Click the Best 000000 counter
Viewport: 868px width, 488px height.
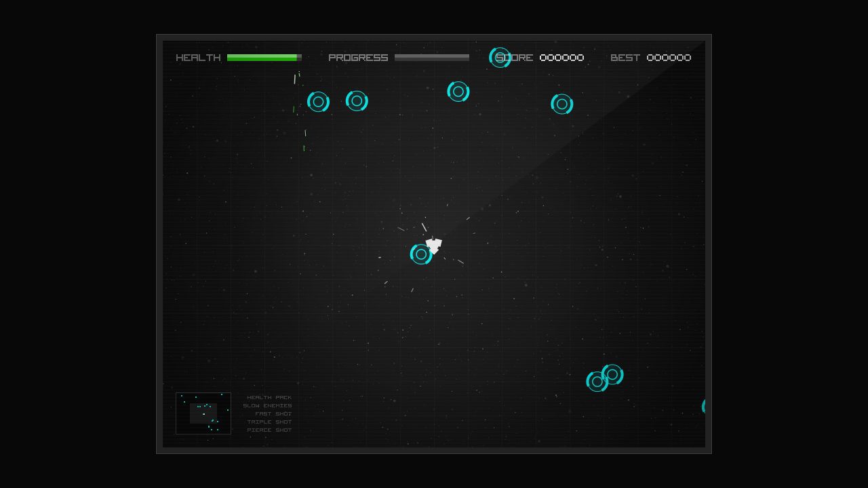(x=651, y=58)
